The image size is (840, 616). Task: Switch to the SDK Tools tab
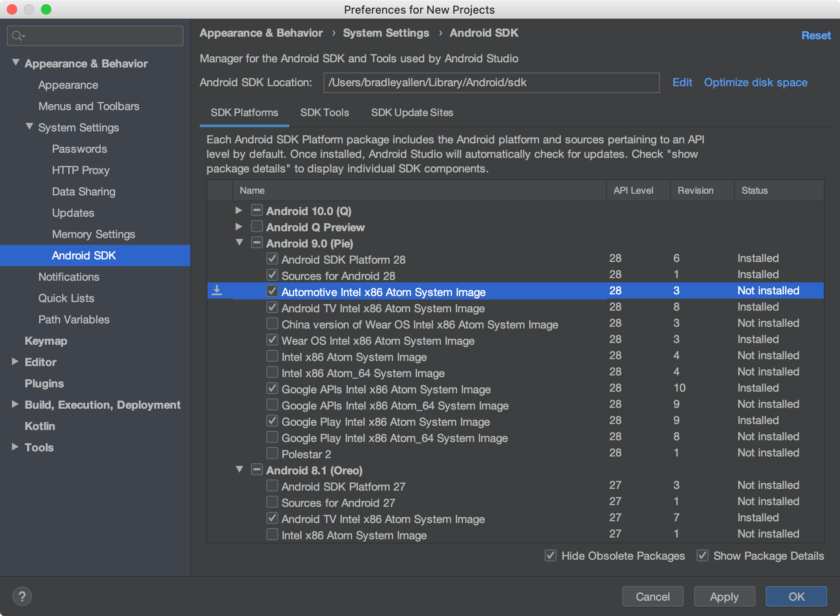click(324, 113)
